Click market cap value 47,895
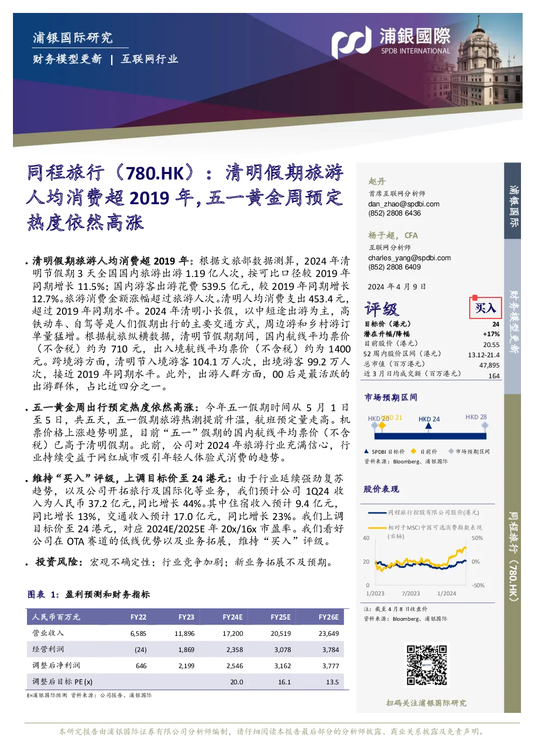This screenshot has width=535, height=756. (x=489, y=365)
